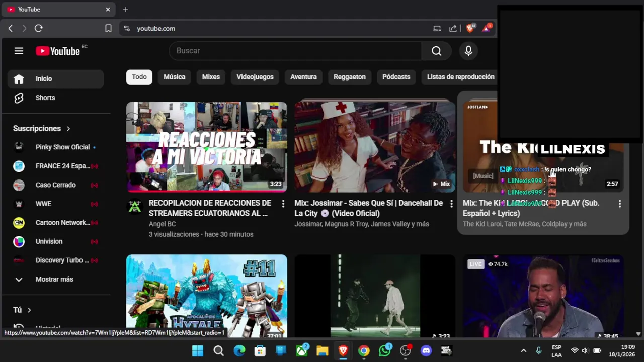
Task: Open title Mix: Jossimar - Sabes Que Sí
Action: (x=369, y=208)
